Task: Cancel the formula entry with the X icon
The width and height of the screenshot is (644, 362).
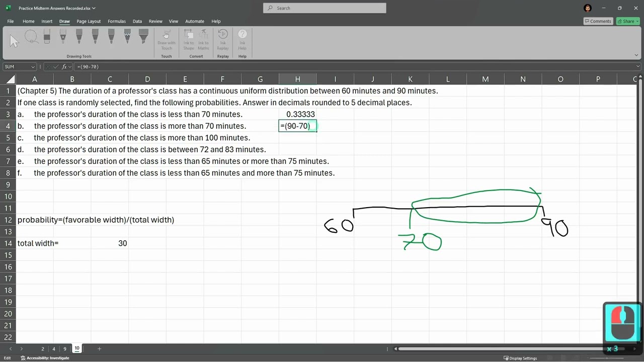Action: (x=48, y=66)
